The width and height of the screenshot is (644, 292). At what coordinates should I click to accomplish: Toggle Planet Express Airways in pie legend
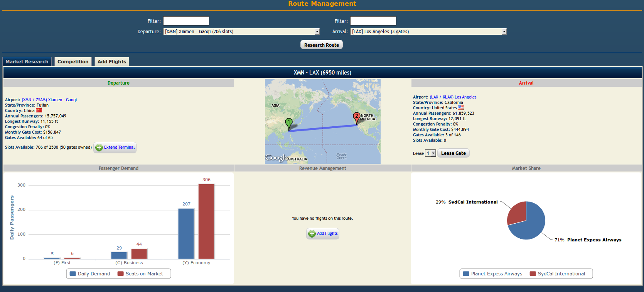coord(492,274)
